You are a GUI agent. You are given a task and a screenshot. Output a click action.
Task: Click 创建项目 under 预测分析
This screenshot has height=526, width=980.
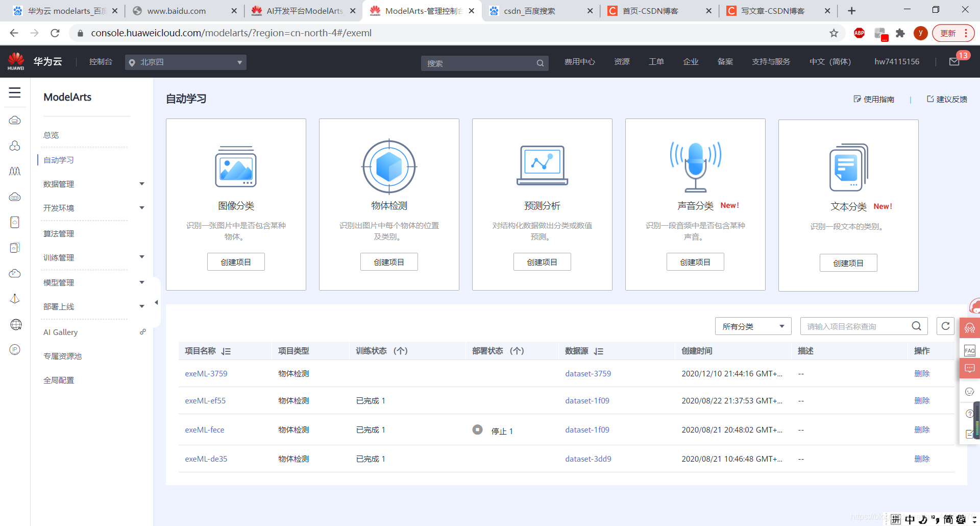542,262
